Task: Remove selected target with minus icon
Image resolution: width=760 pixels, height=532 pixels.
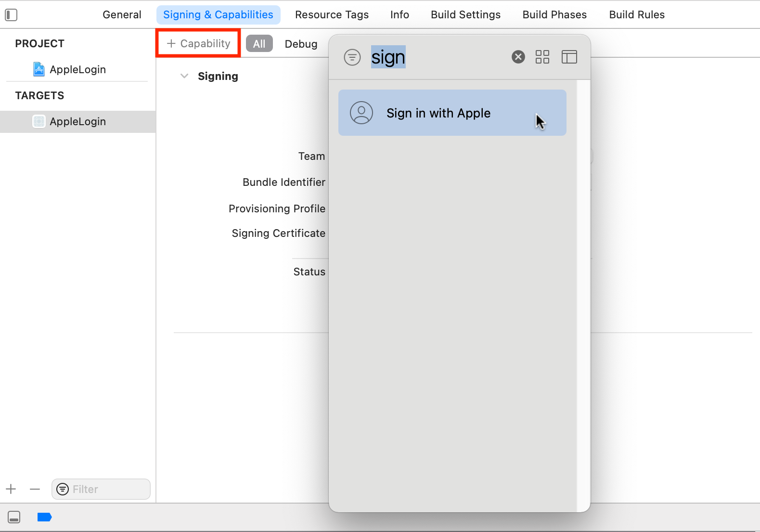Action: tap(35, 489)
